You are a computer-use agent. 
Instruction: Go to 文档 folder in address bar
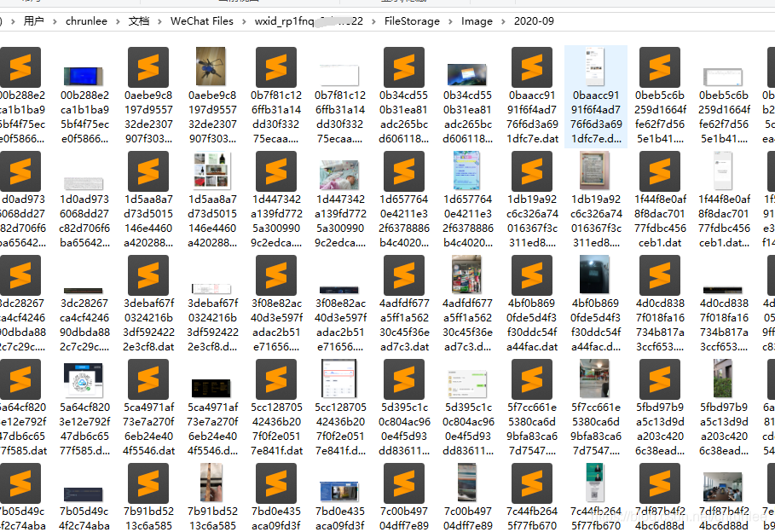click(139, 21)
